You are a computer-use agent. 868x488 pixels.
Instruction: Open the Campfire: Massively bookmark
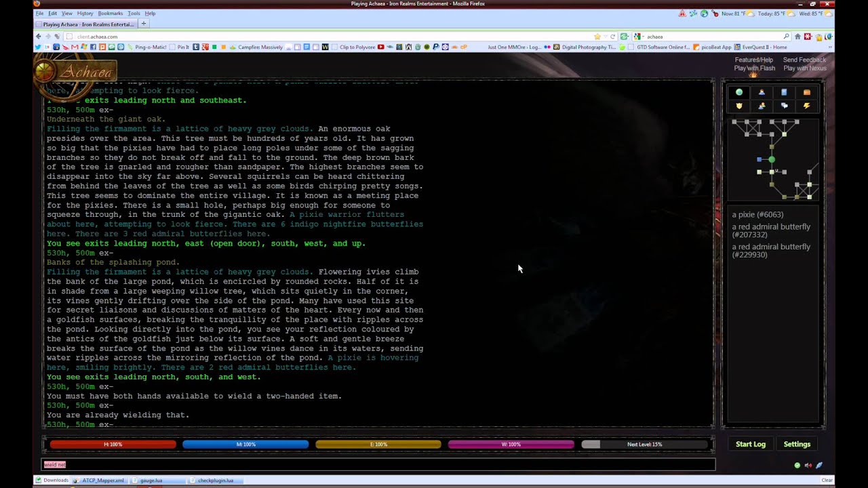pyautogui.click(x=255, y=47)
